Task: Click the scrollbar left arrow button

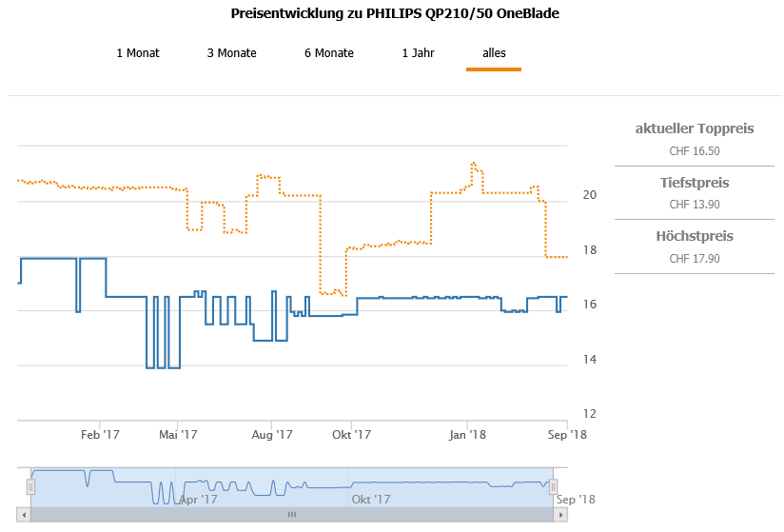Action: tap(24, 515)
